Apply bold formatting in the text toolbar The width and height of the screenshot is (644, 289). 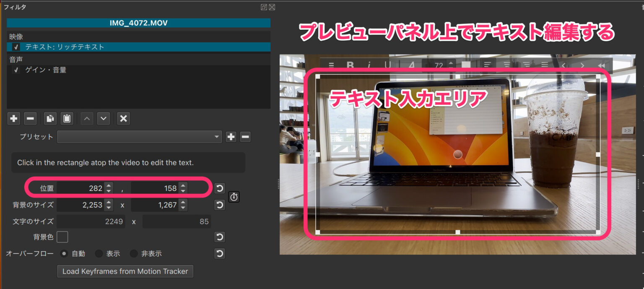(351, 64)
